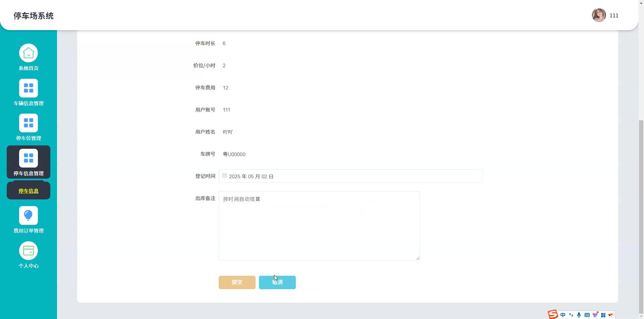Click the 停车时长 label
The height and width of the screenshot is (319, 644).
click(x=205, y=44)
